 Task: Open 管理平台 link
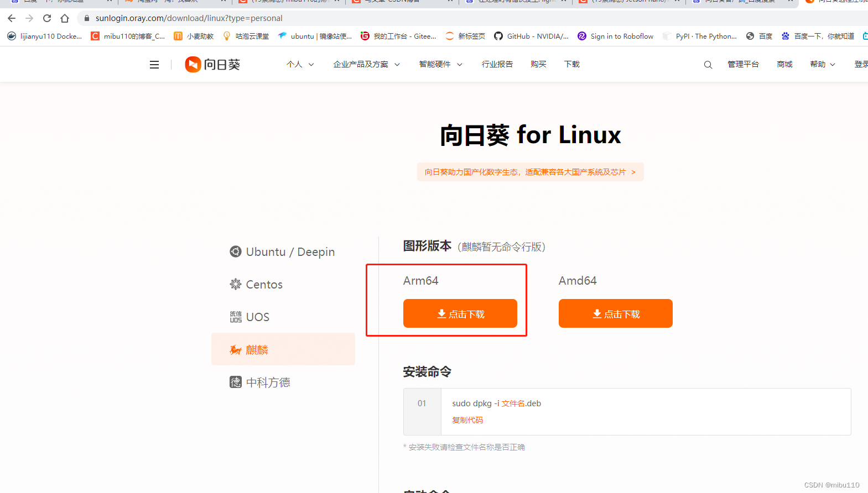[743, 65]
